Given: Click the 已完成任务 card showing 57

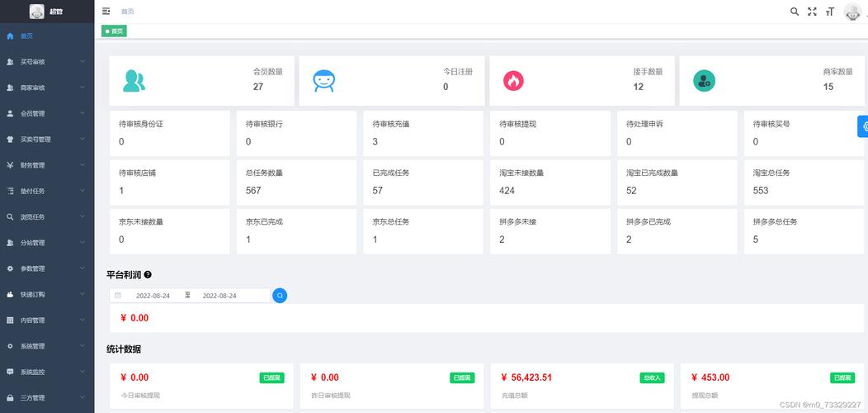Looking at the screenshot, I should point(423,183).
